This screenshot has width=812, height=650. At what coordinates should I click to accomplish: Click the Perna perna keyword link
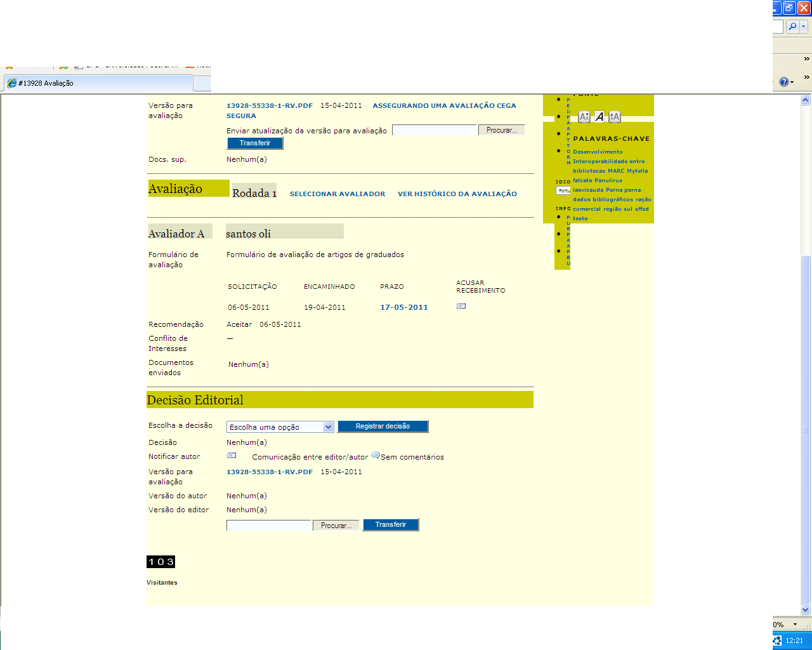[x=623, y=190]
